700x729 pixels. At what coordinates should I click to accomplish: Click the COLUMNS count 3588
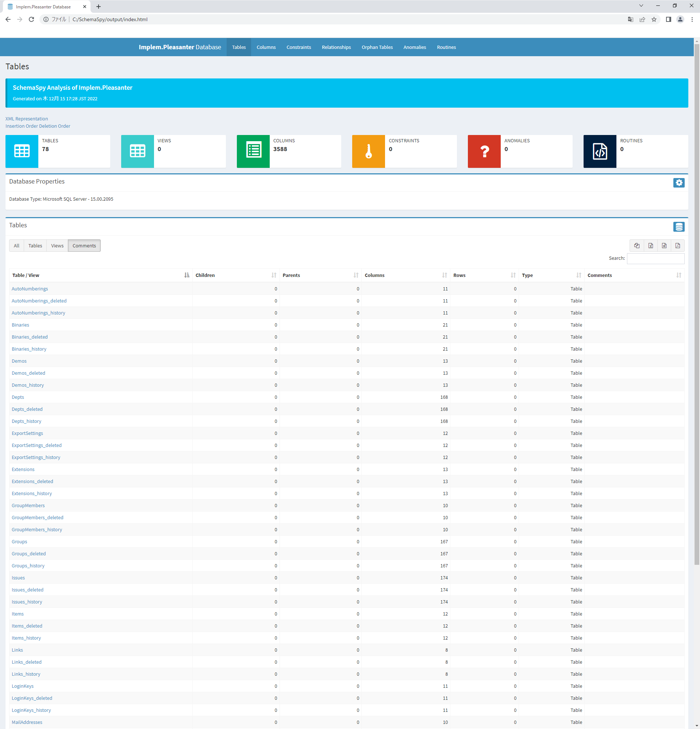tap(280, 149)
